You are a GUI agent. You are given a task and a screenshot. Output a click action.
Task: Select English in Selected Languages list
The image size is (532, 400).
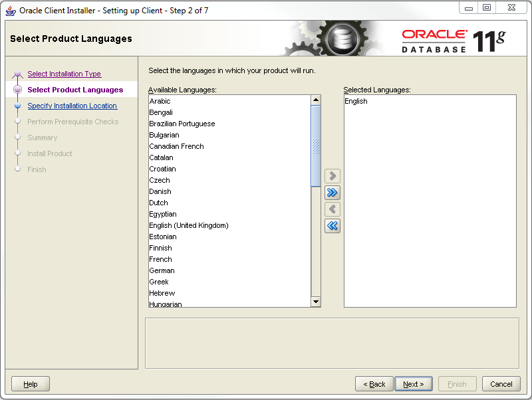430,101
